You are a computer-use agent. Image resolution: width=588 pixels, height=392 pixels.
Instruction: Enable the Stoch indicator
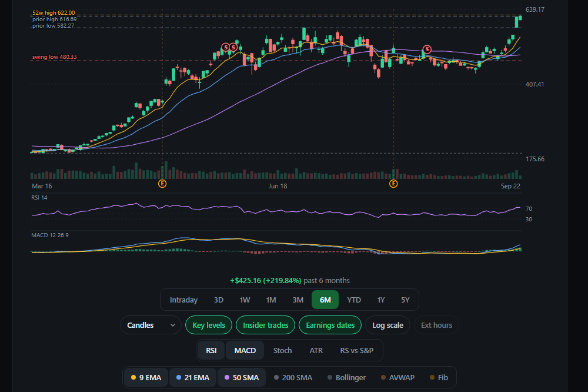(282, 350)
